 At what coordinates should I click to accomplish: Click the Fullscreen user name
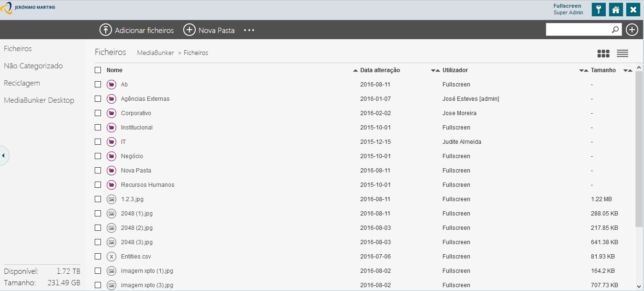click(567, 6)
